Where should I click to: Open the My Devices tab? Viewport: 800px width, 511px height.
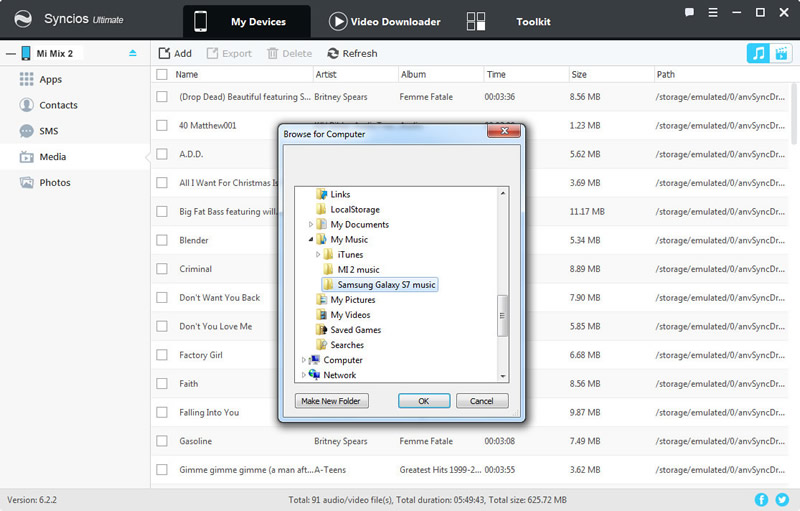point(246,21)
